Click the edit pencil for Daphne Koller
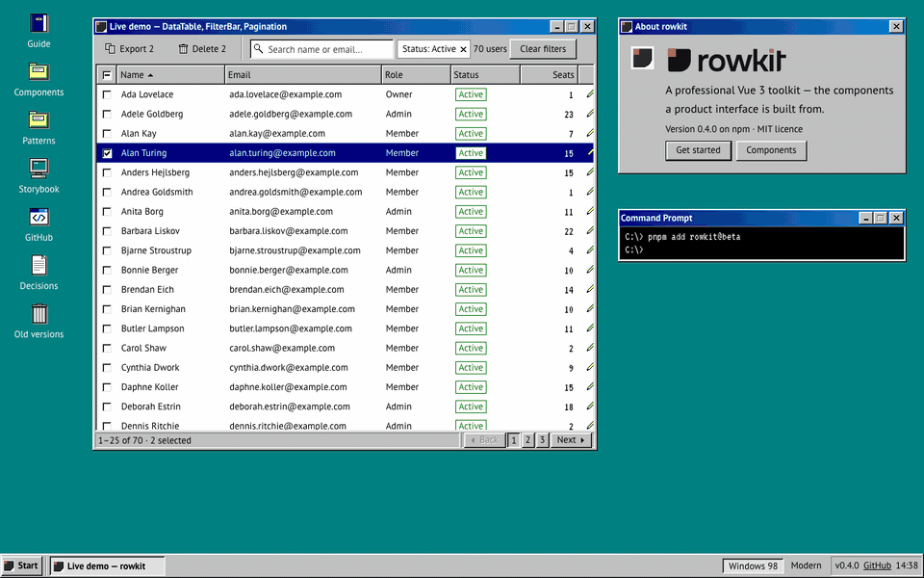 point(590,385)
